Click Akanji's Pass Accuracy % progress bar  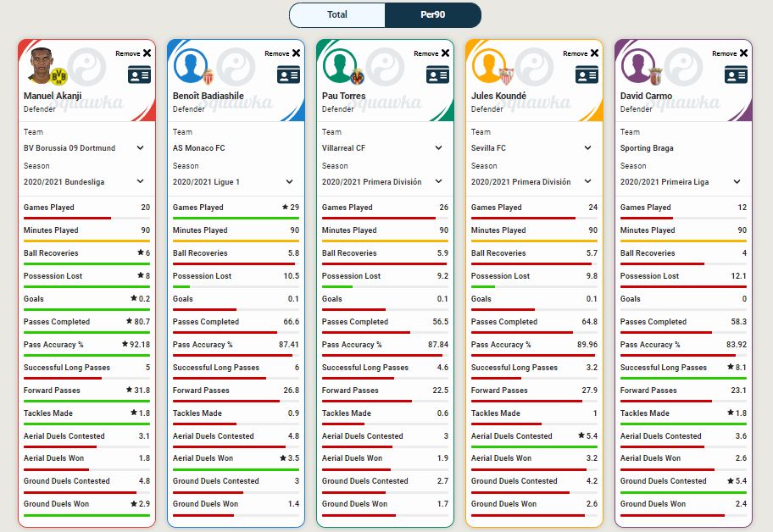[x=87, y=355]
